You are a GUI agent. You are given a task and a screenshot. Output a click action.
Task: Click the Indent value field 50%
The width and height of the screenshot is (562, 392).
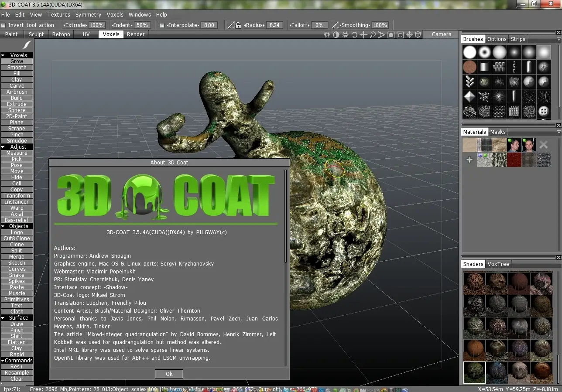[142, 25]
